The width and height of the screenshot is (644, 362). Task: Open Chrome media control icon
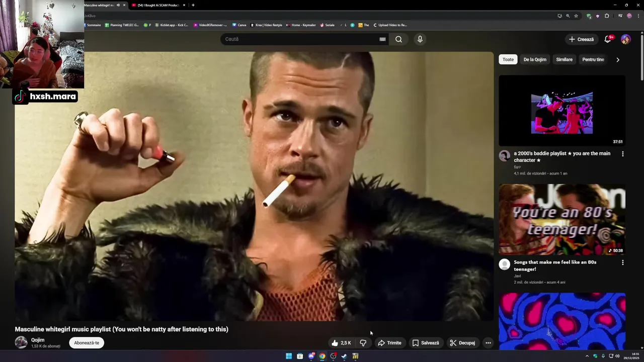pos(620,16)
